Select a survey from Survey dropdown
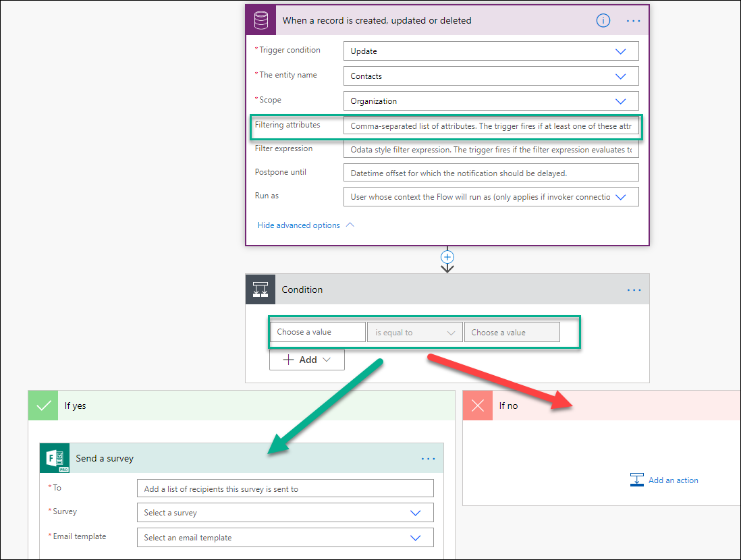Image resolution: width=741 pixels, height=560 pixels. point(285,513)
